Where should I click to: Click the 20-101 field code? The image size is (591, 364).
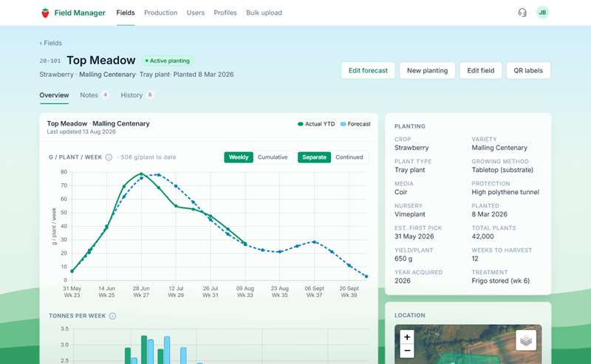(x=50, y=61)
